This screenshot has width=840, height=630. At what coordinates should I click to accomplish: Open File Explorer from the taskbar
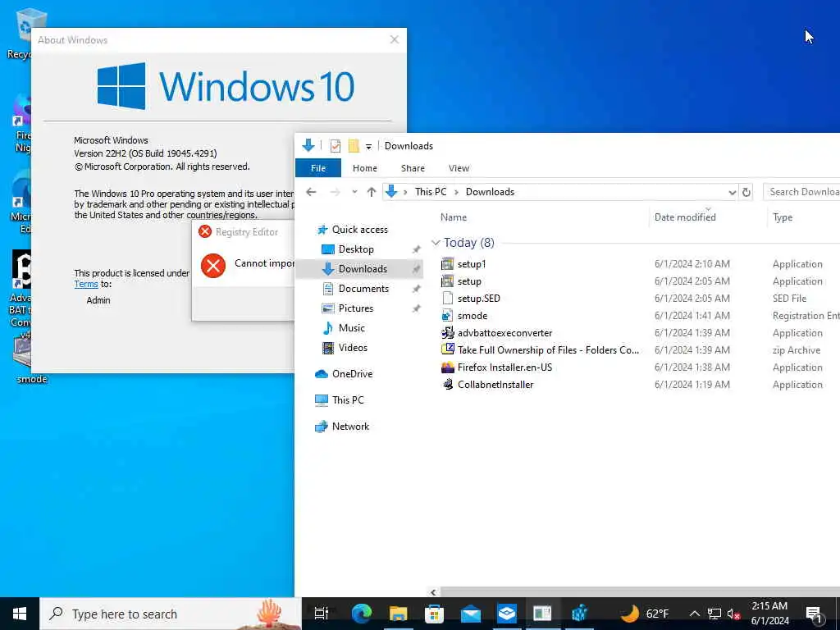(398, 614)
